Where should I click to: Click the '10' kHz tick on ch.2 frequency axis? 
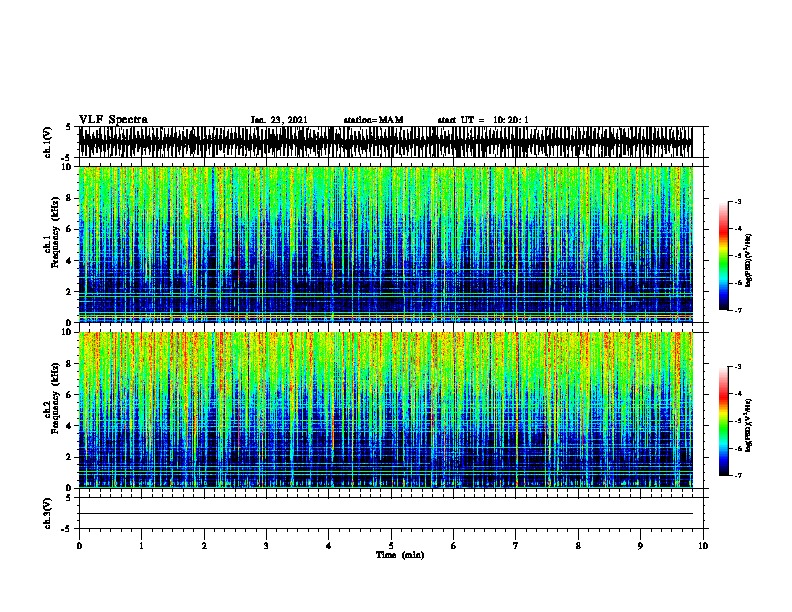[68, 332]
